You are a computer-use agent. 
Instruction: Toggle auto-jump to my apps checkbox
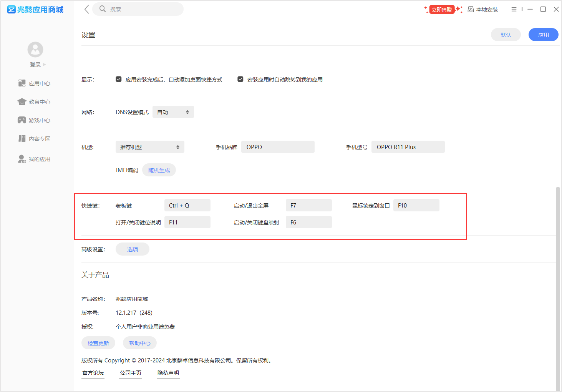240,79
